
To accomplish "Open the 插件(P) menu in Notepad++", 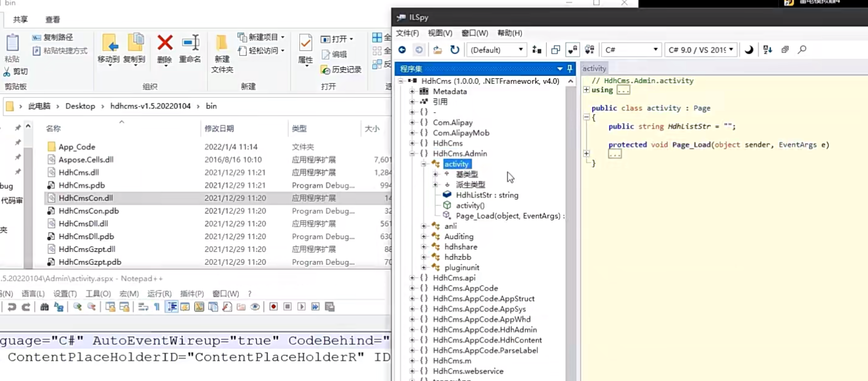I will 192,294.
